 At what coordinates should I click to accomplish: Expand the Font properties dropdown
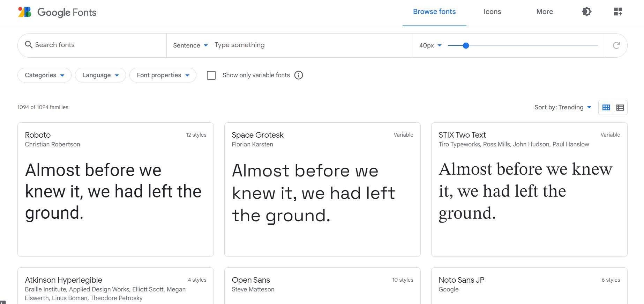[x=163, y=75]
